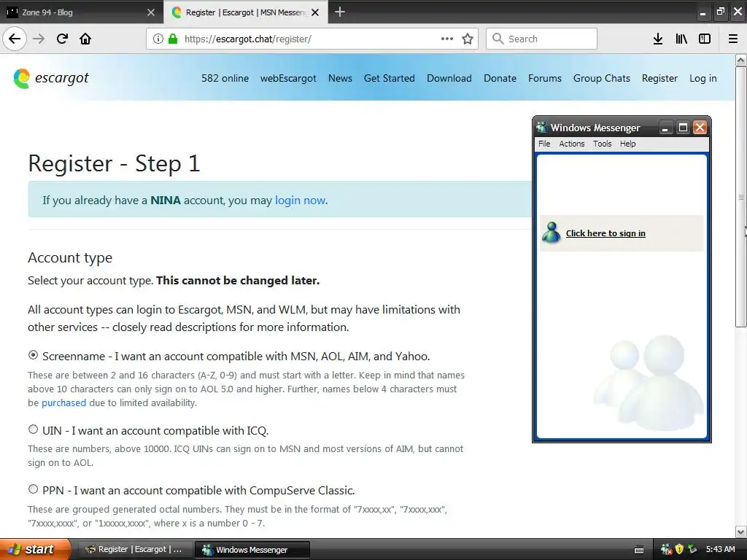The image size is (747, 560).
Task: Open the browser library icon
Action: [x=681, y=39]
